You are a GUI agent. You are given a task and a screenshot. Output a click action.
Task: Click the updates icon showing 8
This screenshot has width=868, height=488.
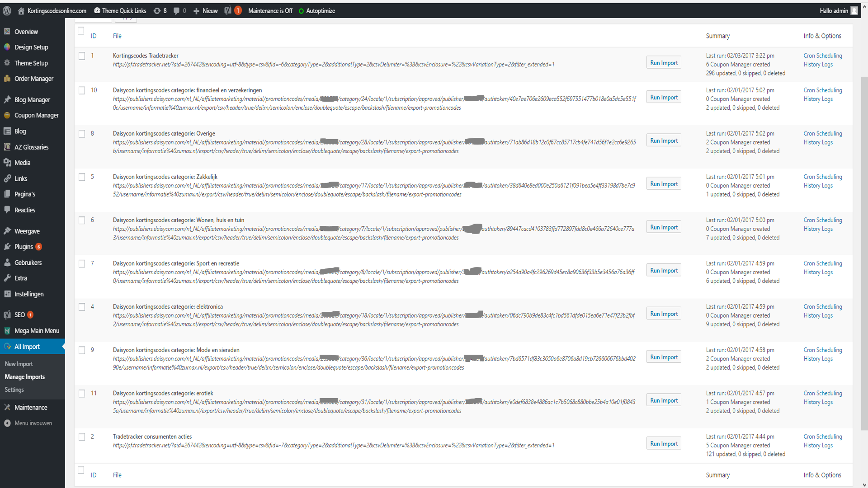(x=157, y=11)
